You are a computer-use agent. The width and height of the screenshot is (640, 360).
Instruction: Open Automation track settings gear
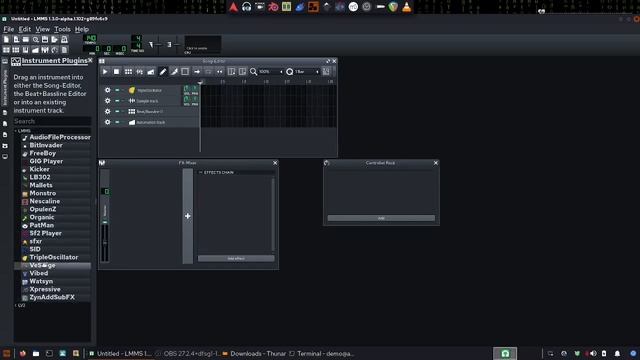click(107, 122)
